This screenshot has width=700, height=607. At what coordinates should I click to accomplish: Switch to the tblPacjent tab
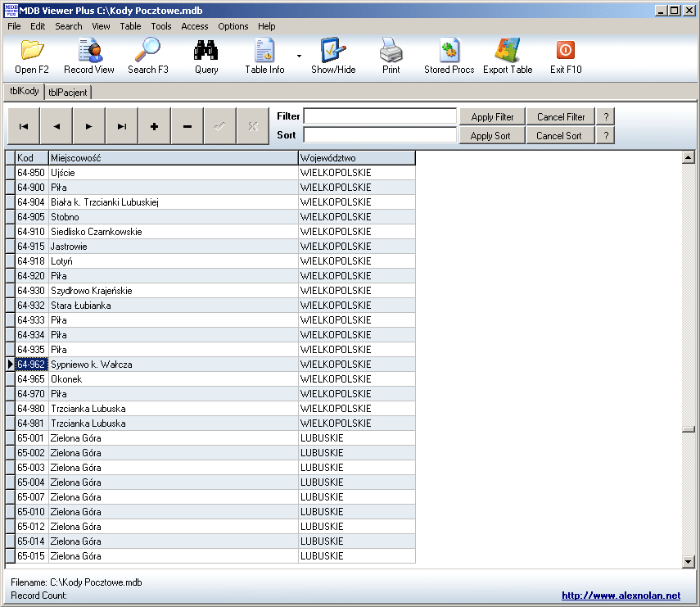pos(67,92)
